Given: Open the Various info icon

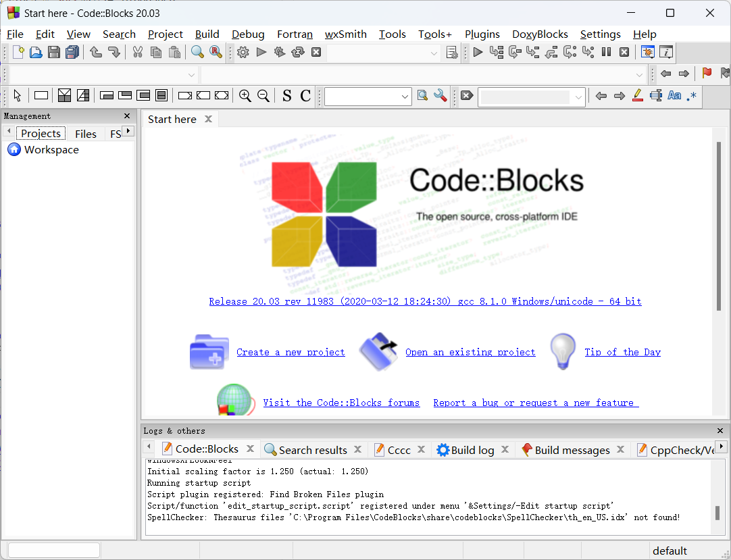Looking at the screenshot, I should (x=666, y=52).
